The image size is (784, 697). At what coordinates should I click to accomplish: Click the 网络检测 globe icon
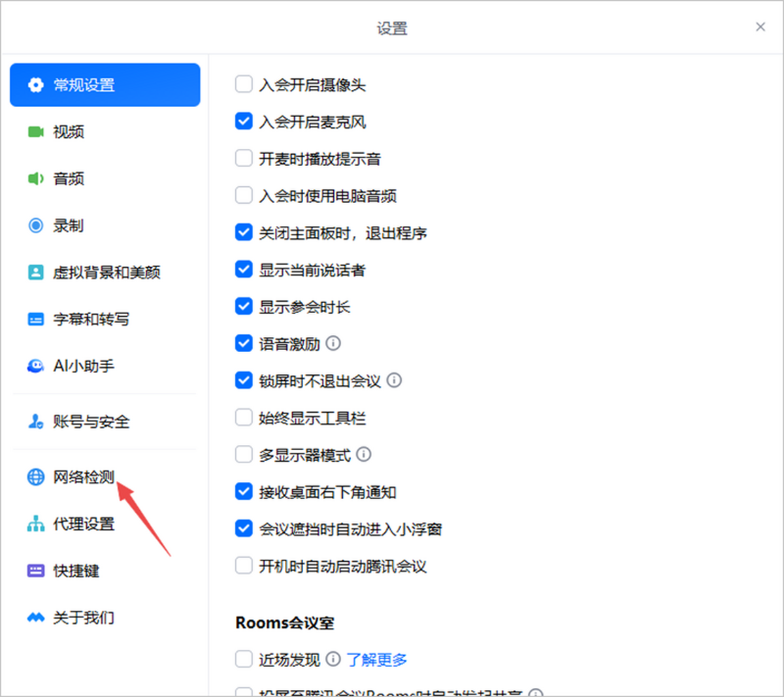(35, 477)
